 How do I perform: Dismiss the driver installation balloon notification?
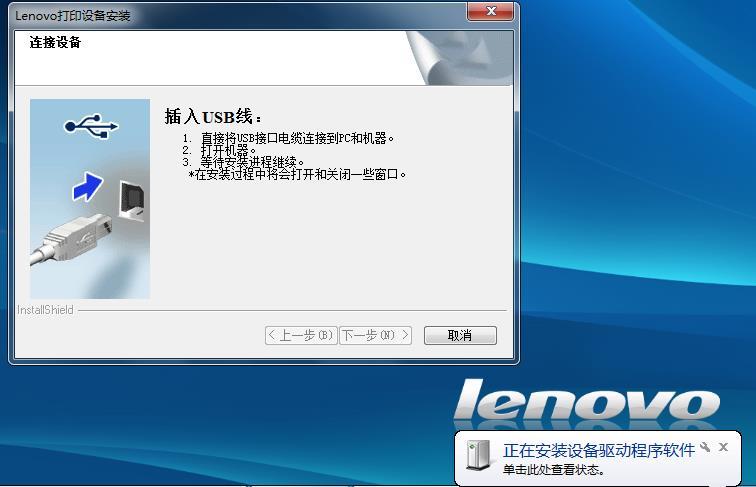click(723, 447)
